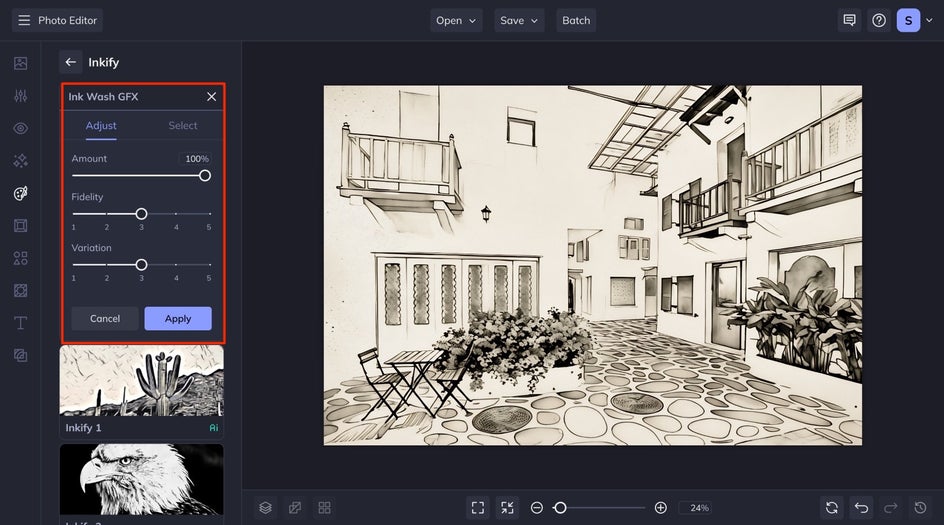Open the Frames sidebar icon
The image size is (944, 525).
tap(20, 226)
